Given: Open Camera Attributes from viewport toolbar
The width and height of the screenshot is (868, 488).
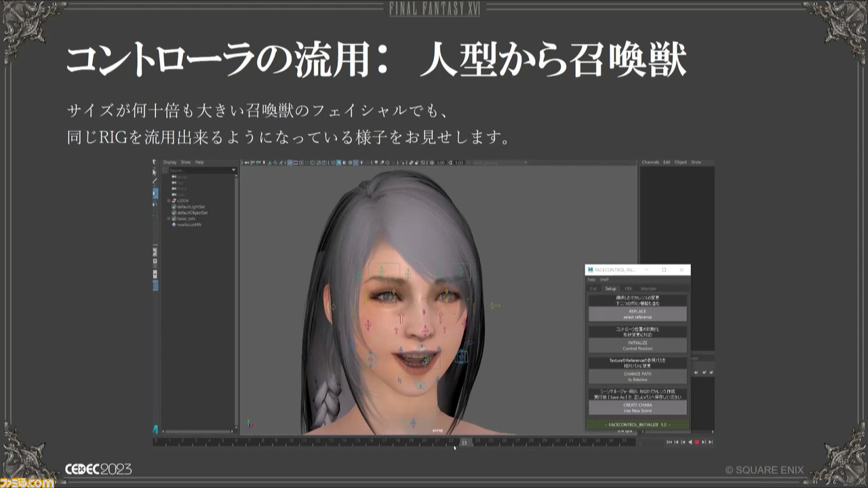Looking at the screenshot, I should tap(258, 163).
